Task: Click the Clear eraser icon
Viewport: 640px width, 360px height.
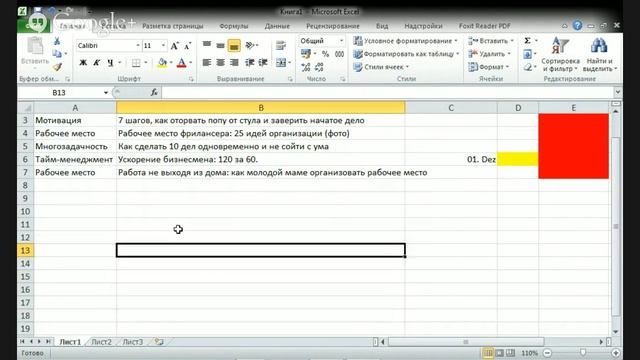Action: (527, 67)
